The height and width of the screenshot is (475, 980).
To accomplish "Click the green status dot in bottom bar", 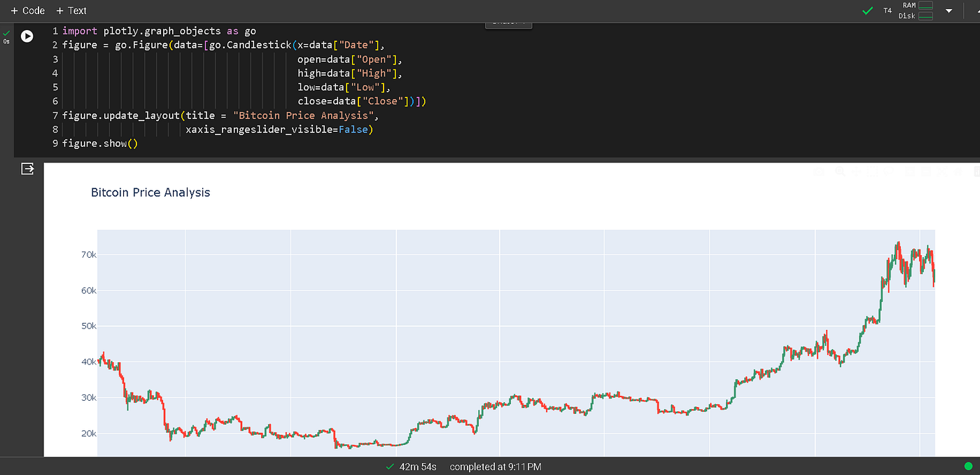I will click(968, 466).
